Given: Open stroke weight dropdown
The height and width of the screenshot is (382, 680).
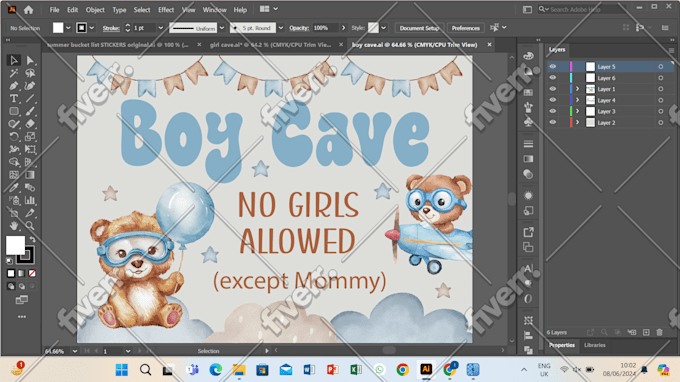Looking at the screenshot, I should click(160, 28).
